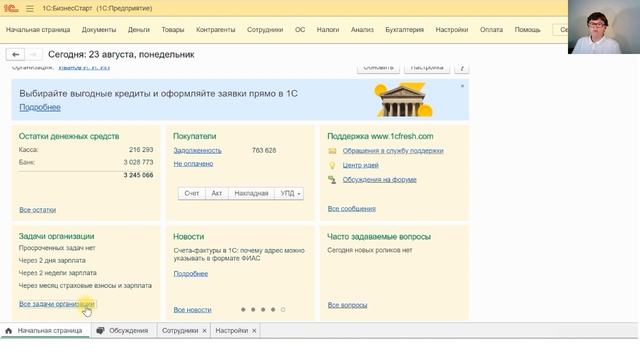Open the Налоги menu
Screen dimensions: 640x360
pyautogui.click(x=328, y=30)
